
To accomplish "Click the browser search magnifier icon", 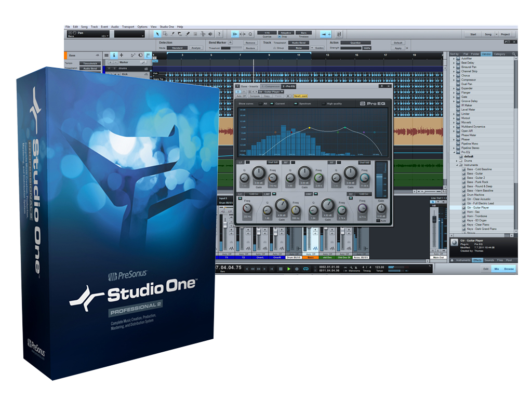I will (x=514, y=54).
